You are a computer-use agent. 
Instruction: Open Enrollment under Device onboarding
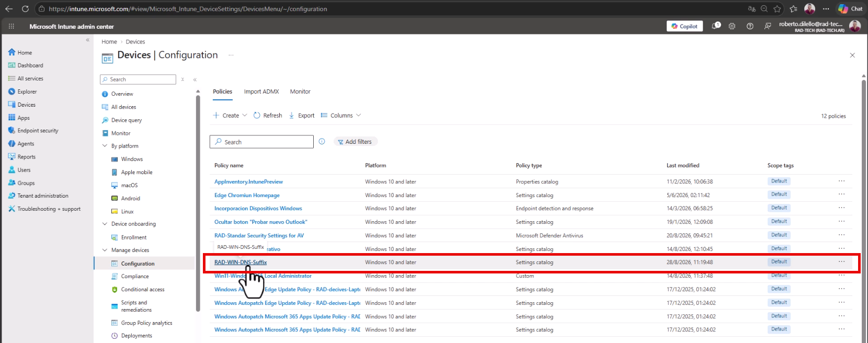pos(129,237)
